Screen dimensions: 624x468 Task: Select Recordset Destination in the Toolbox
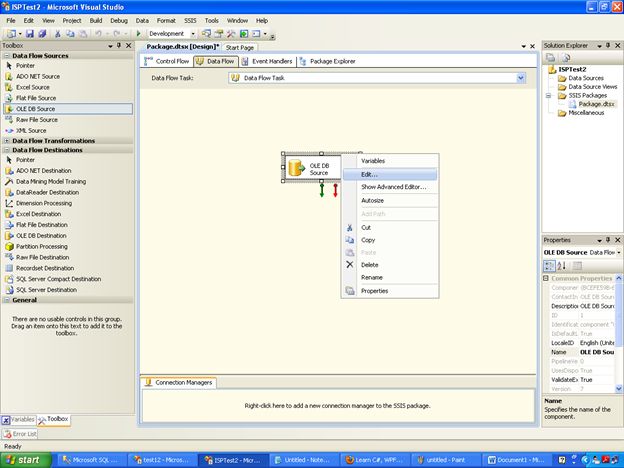(x=45, y=268)
